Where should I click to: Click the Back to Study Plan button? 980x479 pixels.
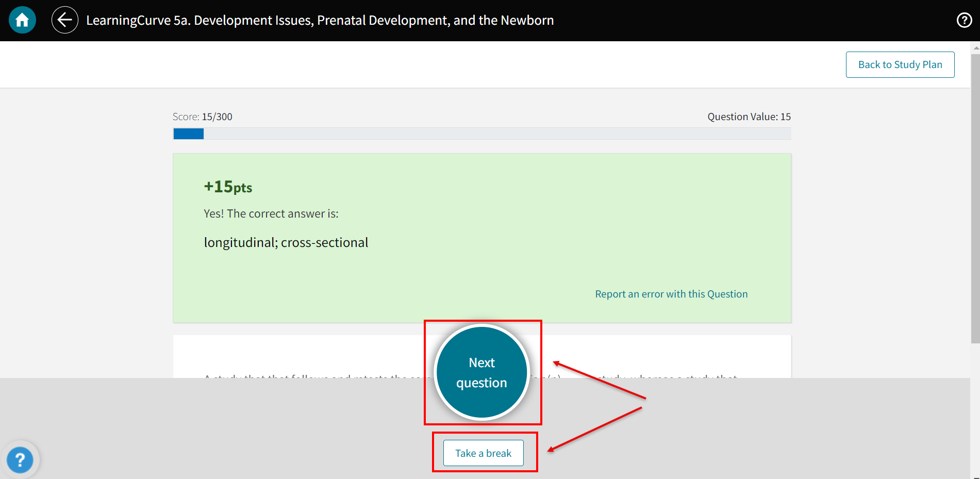[x=900, y=64]
